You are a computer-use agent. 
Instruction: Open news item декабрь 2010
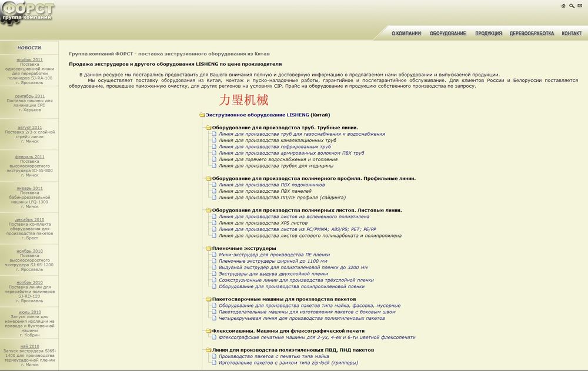[x=29, y=220]
